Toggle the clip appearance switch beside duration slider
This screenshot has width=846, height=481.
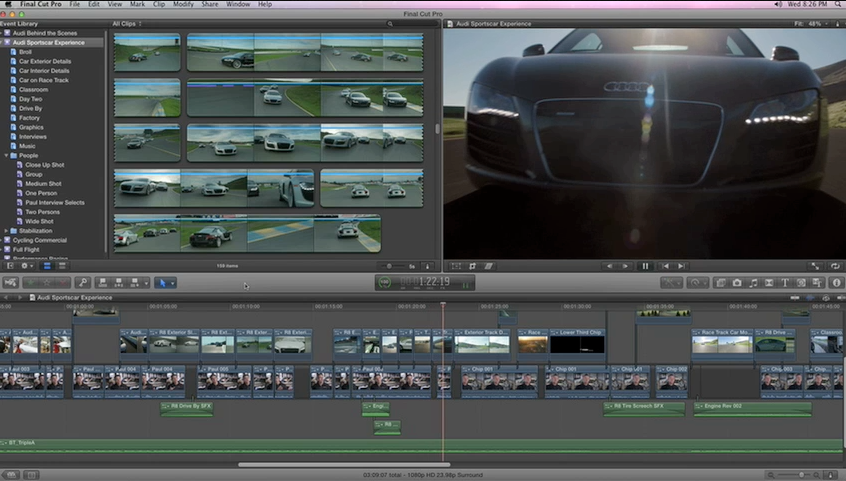point(427,266)
